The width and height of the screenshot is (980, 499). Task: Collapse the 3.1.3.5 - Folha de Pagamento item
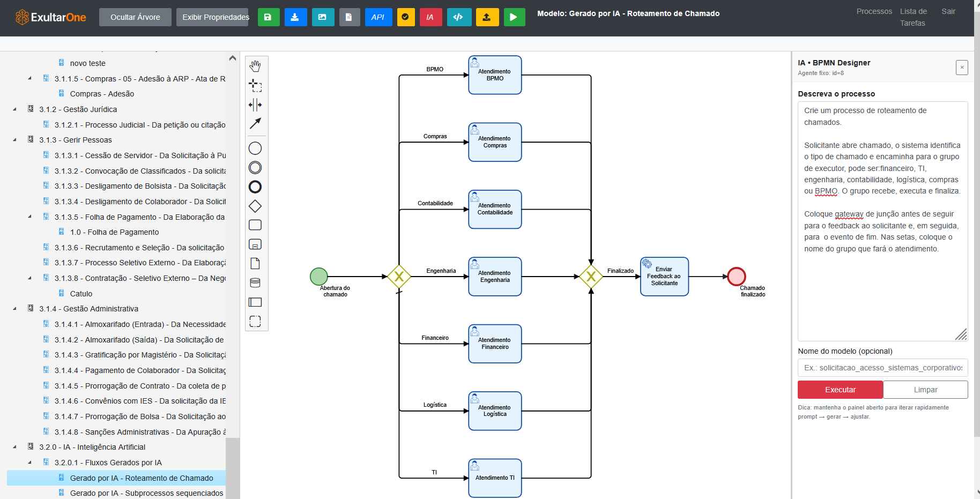coord(30,217)
